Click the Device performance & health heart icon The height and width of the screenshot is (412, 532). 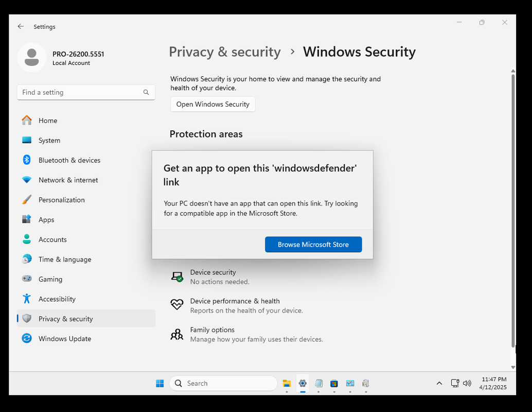[x=177, y=304]
